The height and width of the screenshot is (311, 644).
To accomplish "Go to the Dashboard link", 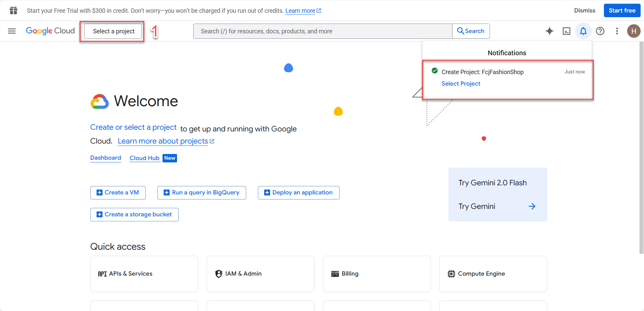I will tap(106, 158).
